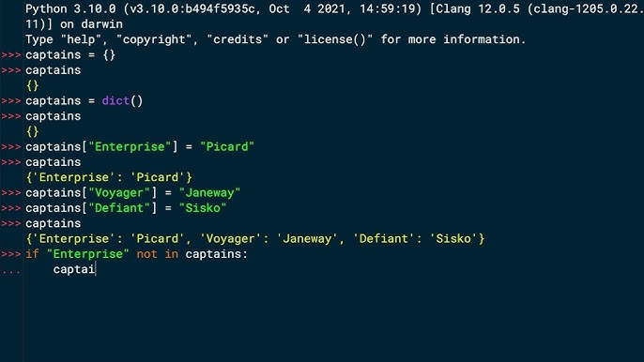This screenshot has height=362, width=644.
Task: Click the "Defiant" key string
Action: click(x=119, y=207)
